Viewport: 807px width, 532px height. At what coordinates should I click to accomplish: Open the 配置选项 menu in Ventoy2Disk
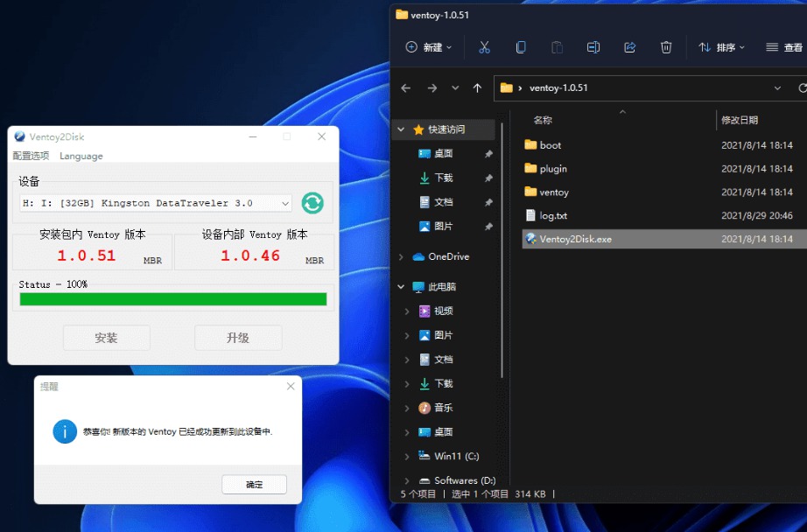pyautogui.click(x=31, y=156)
